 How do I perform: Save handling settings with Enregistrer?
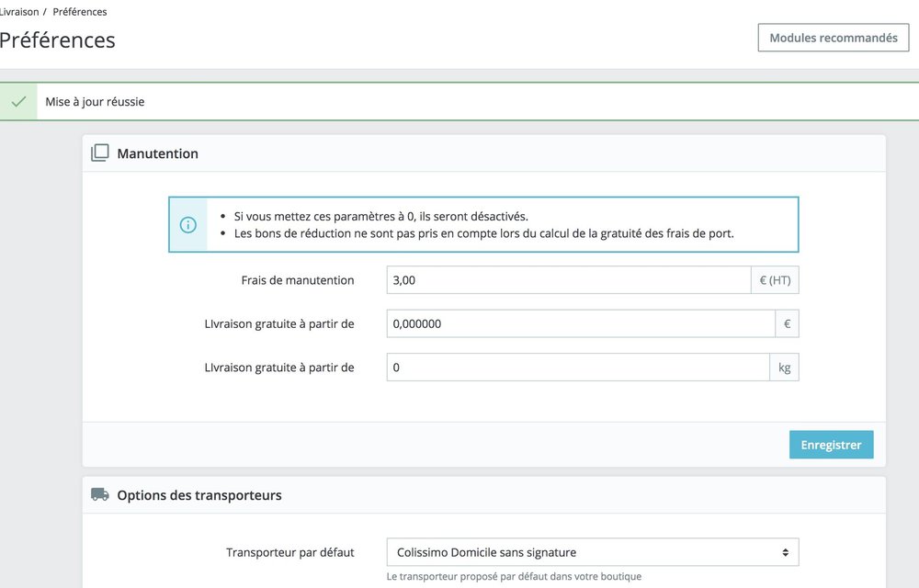pos(831,445)
